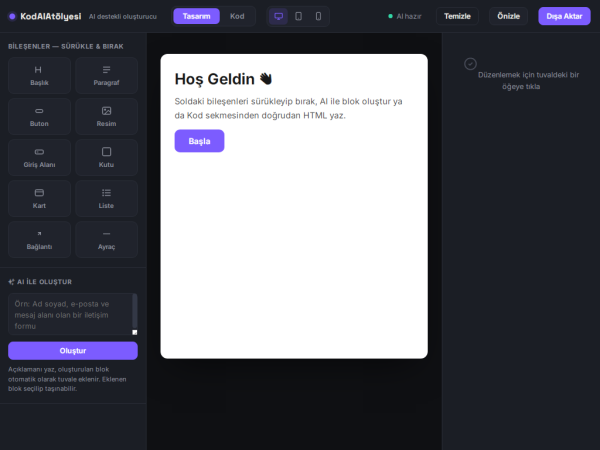Switch to tablet viewport preview
This screenshot has height=450, width=600.
click(x=298, y=16)
